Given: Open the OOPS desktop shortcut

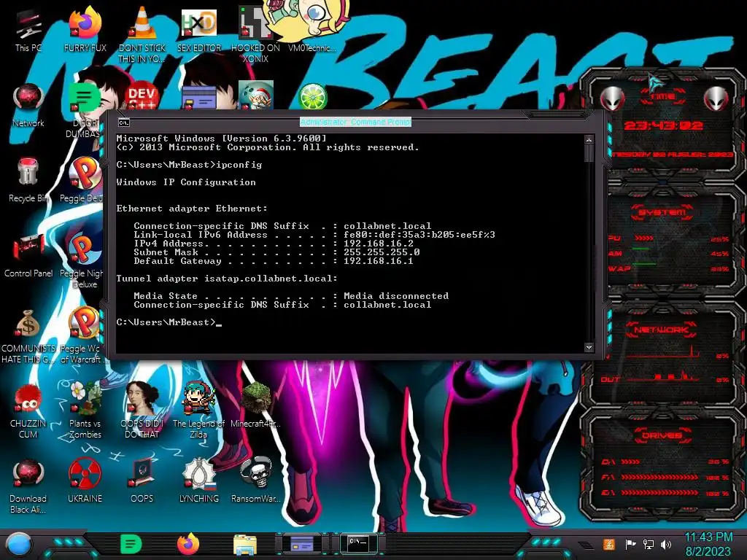Looking at the screenshot, I should pyautogui.click(x=142, y=480).
